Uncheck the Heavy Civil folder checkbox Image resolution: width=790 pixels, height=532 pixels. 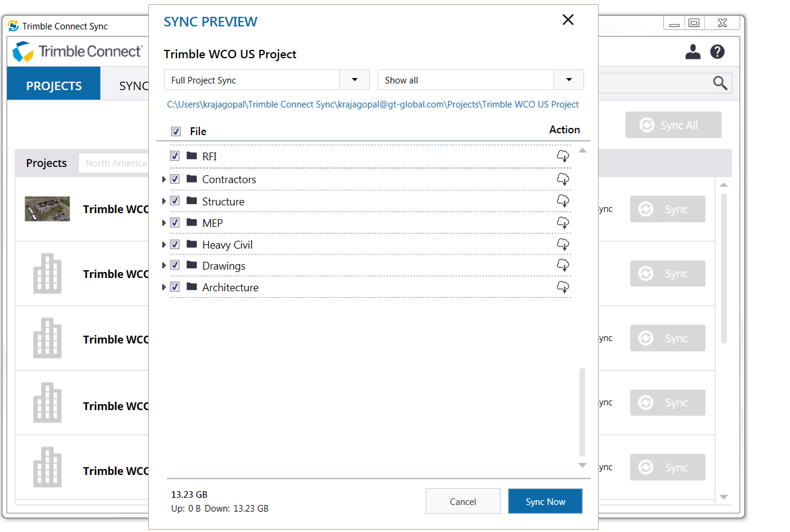pos(175,244)
